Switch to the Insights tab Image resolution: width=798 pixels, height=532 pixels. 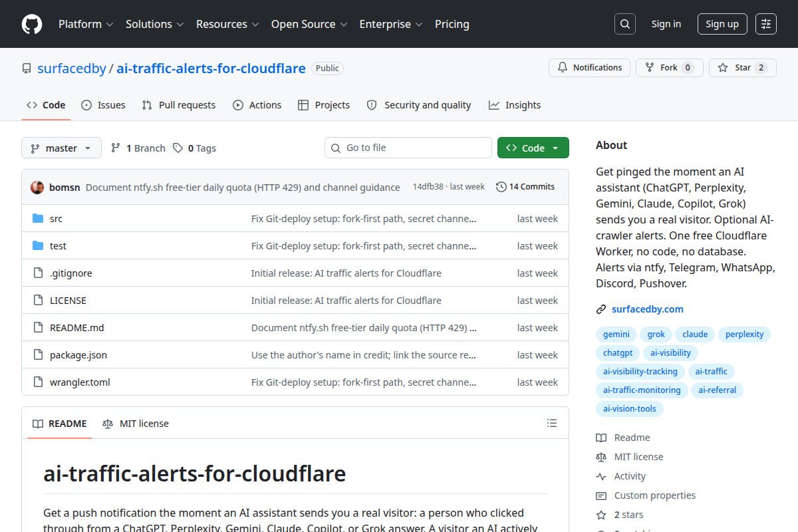[515, 105]
